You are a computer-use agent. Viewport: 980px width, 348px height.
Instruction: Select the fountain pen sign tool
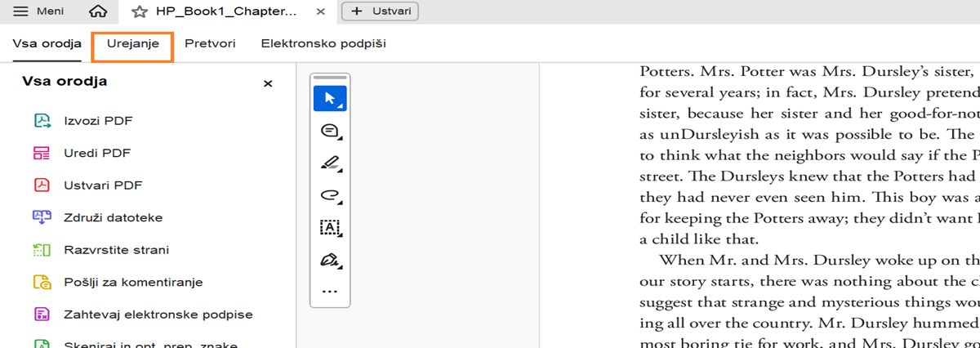(330, 260)
